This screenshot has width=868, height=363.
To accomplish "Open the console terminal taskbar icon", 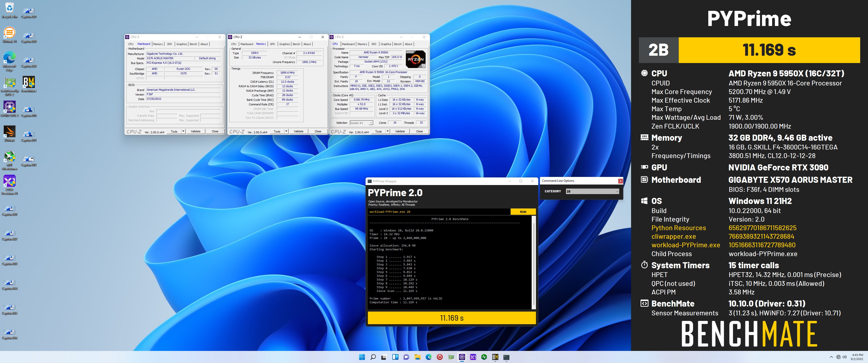I will (x=506, y=357).
